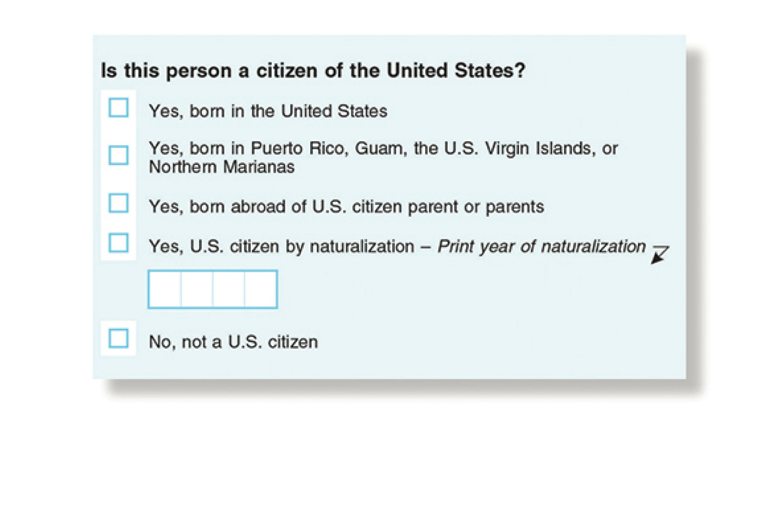Check the 'U.S. citizen by naturalization' checkbox
This screenshot has width=765, height=532.
click(118, 243)
